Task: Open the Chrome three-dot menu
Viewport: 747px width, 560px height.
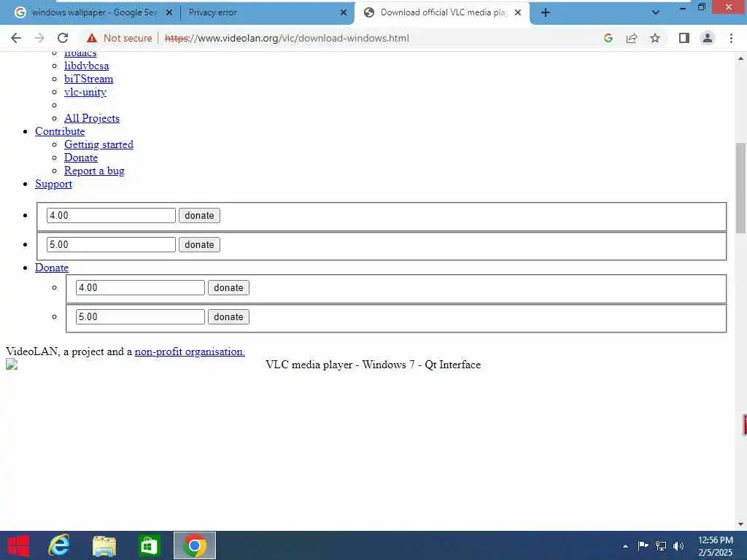Action: pos(731,38)
